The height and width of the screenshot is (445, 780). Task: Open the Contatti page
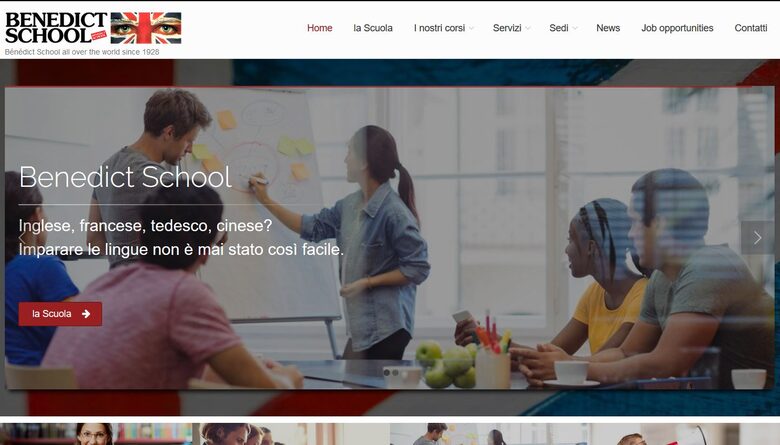[x=751, y=28]
